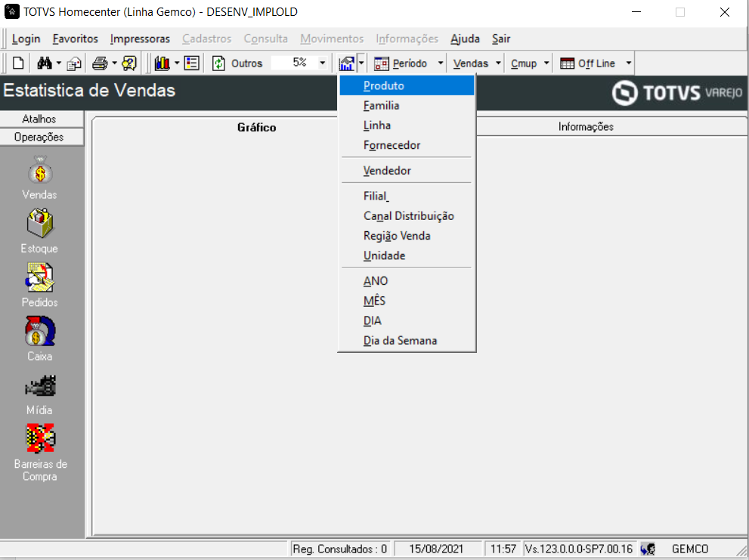Click the help question-mark toolbar icon
Viewport: 749px width, 560px height.
[x=129, y=63]
